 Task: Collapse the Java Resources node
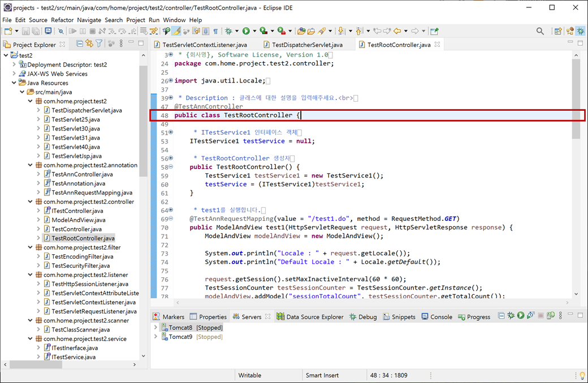click(14, 83)
